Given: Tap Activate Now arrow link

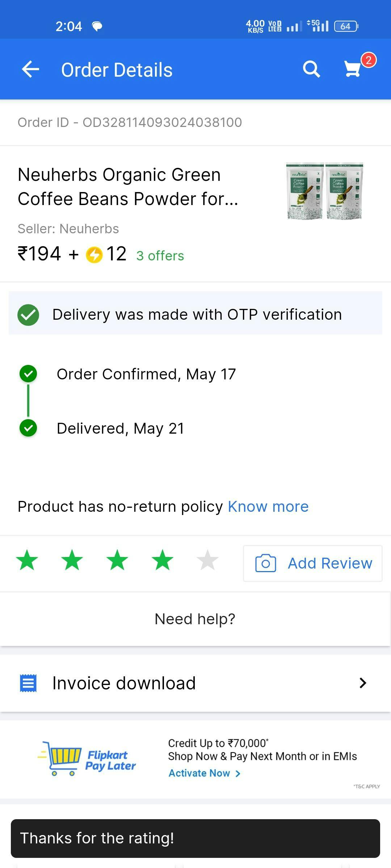Looking at the screenshot, I should (204, 773).
